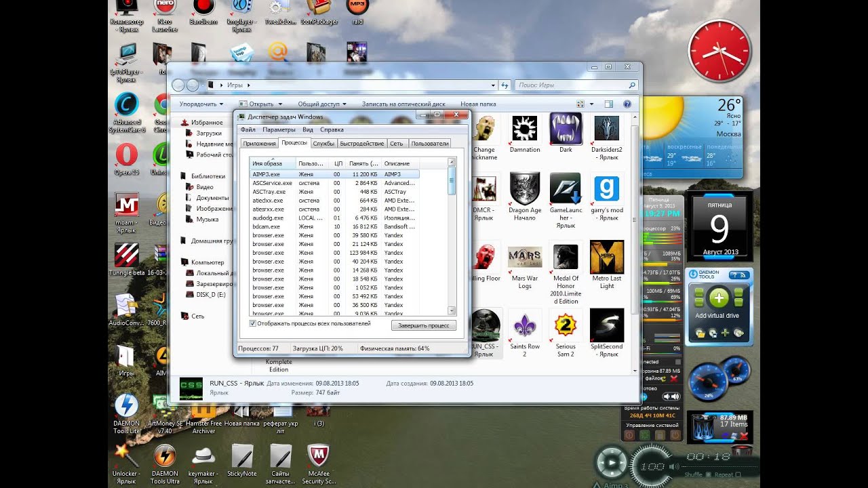Screen dimensions: 868x488
Task: Select the Dragon Age Начало shortcut
Action: (525, 197)
